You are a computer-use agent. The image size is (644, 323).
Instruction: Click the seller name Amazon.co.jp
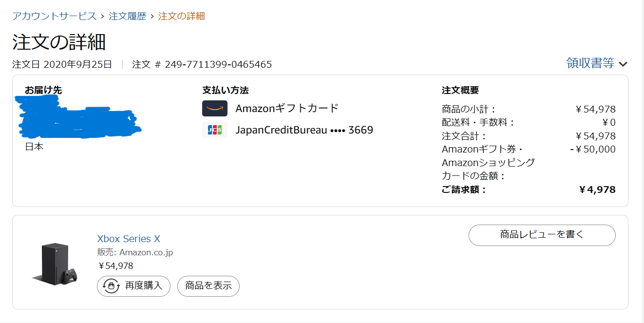click(146, 252)
